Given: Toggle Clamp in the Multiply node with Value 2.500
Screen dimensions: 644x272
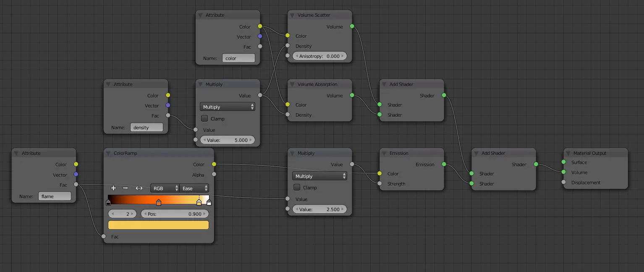Looking at the screenshot, I should point(296,187).
